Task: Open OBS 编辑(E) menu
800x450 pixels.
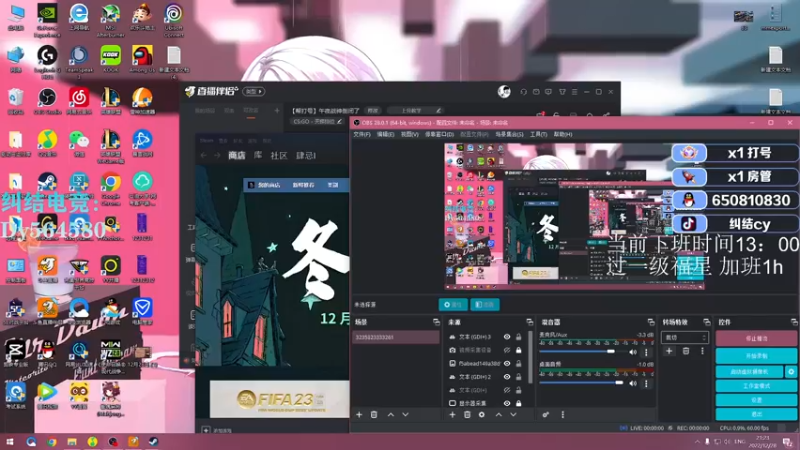Action: (x=385, y=134)
